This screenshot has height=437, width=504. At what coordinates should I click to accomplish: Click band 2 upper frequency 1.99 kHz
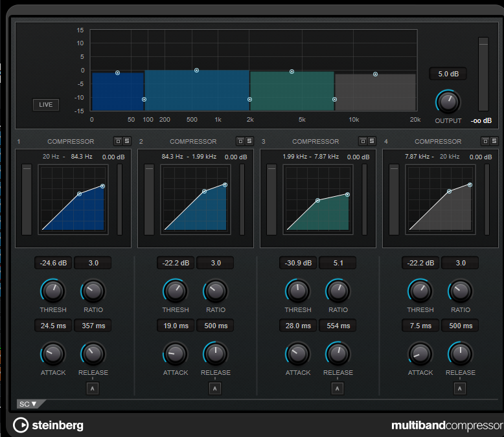[204, 157]
